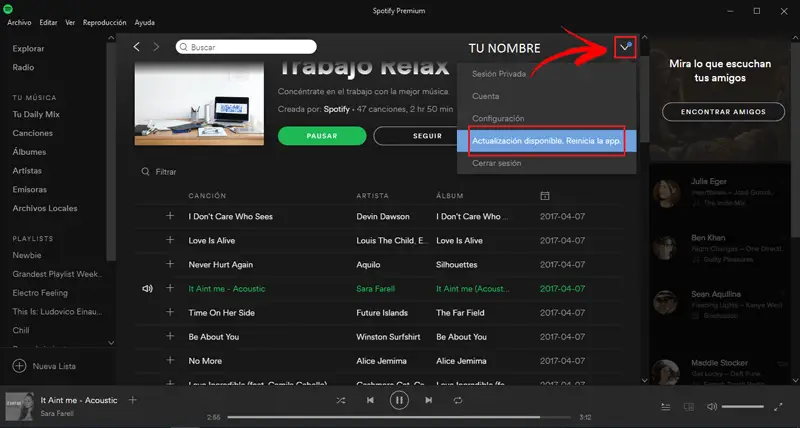Screen dimensions: 800x428
Task: Open the user menu chevron beside TU NOMBRE
Action: point(625,47)
